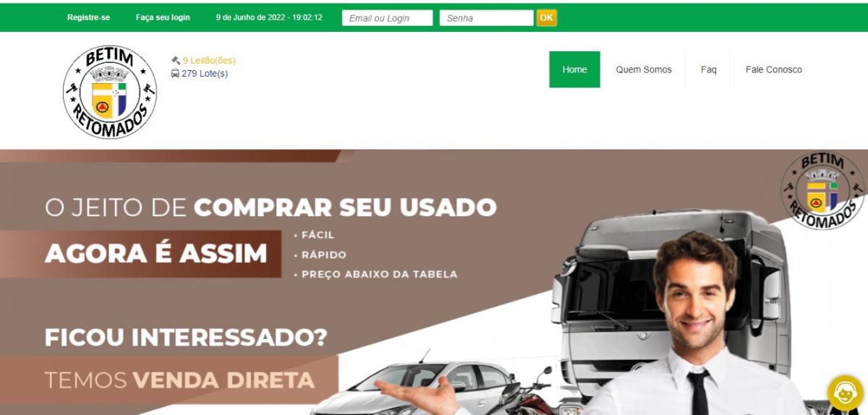The width and height of the screenshot is (868, 415).
Task: Click the date and time text
Action: [x=269, y=17]
